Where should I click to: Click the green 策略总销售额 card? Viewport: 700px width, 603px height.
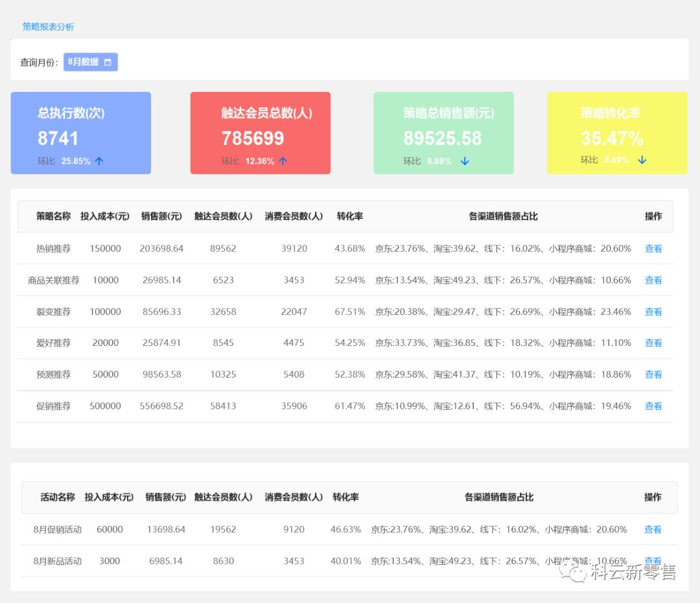[x=443, y=133]
